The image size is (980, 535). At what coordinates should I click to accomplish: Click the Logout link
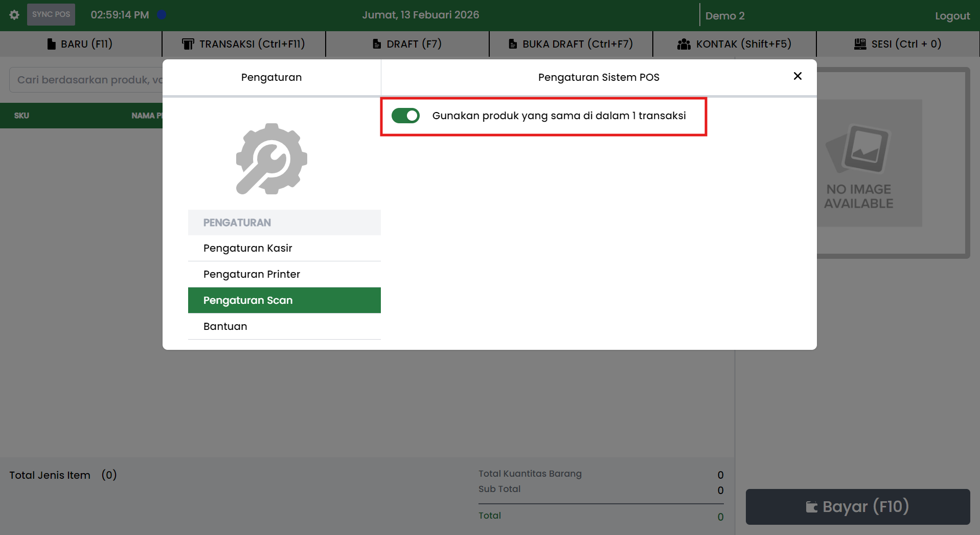[x=952, y=16]
